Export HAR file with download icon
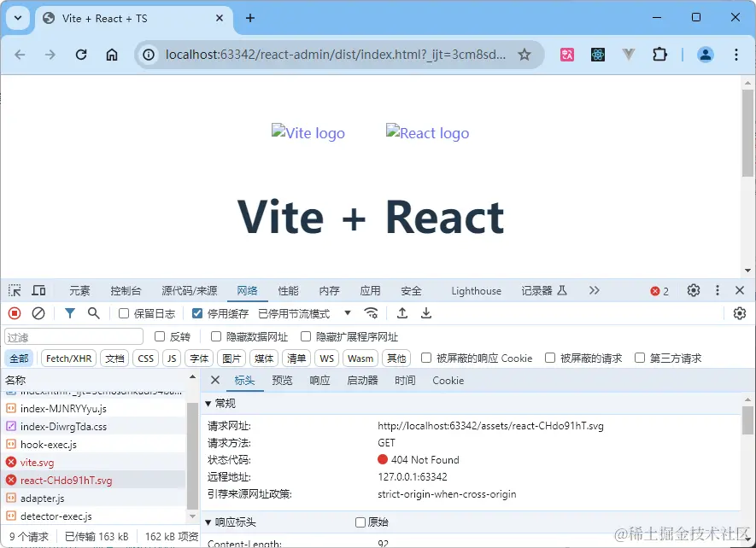 point(426,313)
